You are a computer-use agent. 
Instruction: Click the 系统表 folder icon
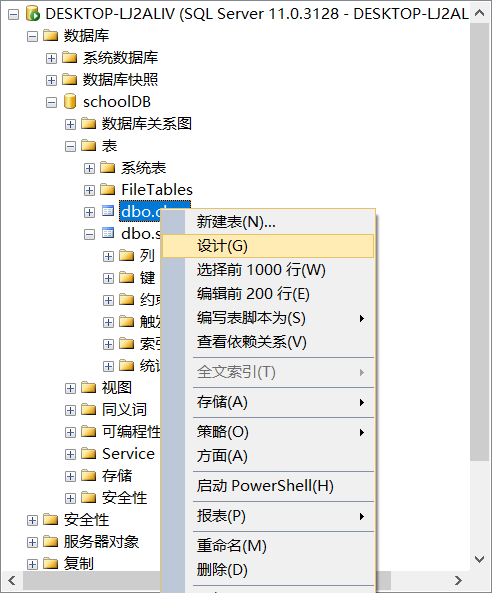click(107, 168)
